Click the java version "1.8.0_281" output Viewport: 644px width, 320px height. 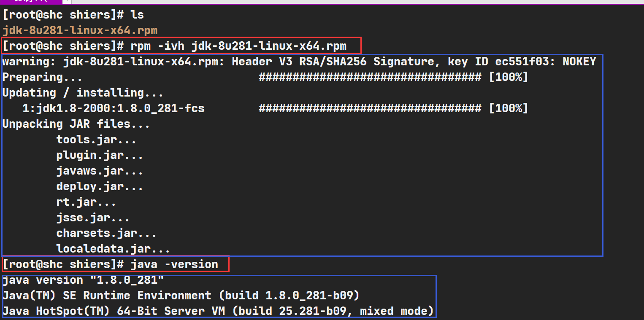[83, 280]
